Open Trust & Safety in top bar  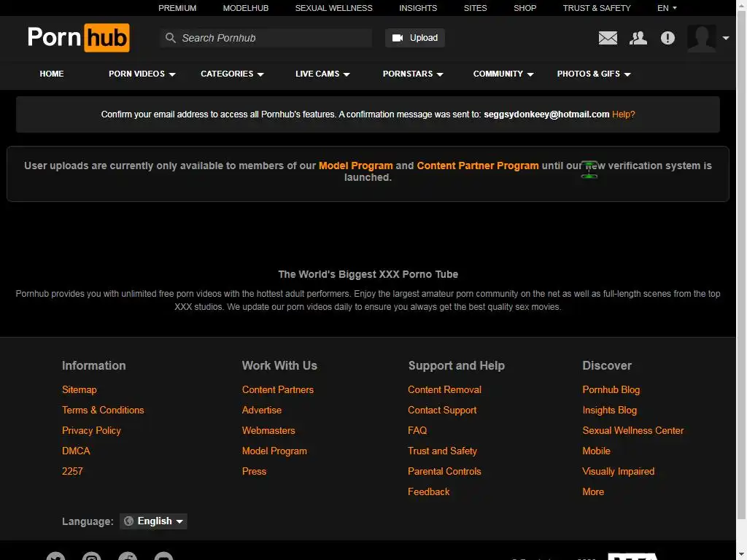[x=597, y=8]
